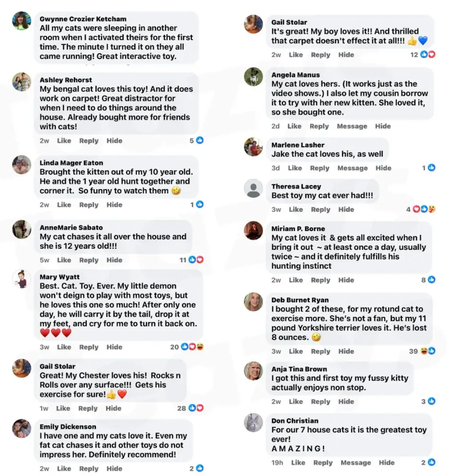This screenshot has height=476, width=458.
Task: Click like icon on Don Christian's comment
Action: pos(431,462)
